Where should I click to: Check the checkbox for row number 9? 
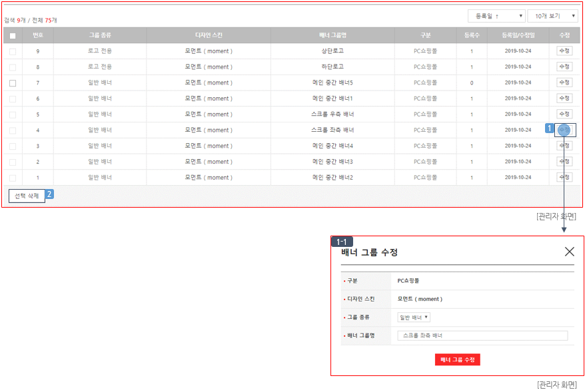13,51
